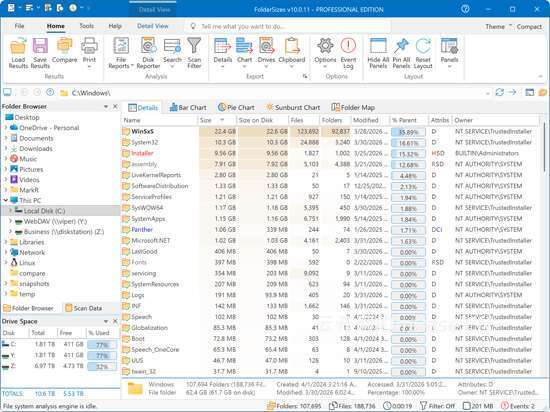550x412 pixels.
Task: Select the System32 folder row
Action: point(330,142)
